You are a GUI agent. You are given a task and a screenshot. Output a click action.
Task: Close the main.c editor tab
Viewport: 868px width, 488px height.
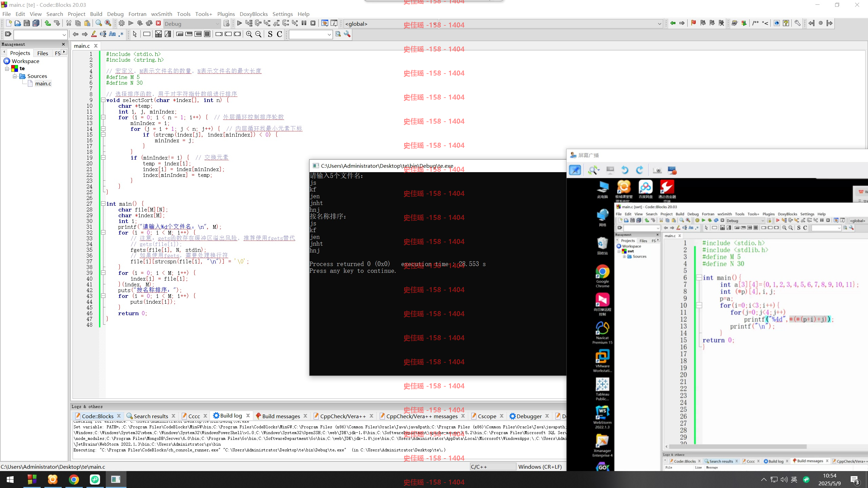[x=96, y=46]
